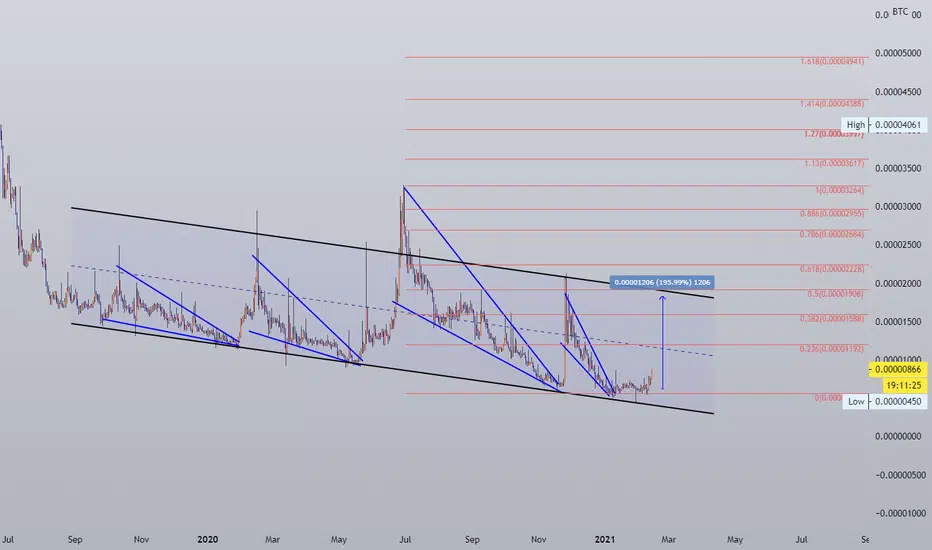
Task: Click the 0.00003000 price axis label
Action: point(898,207)
